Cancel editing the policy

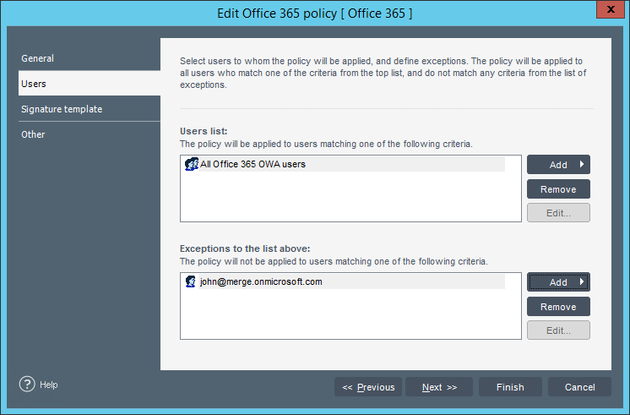point(580,387)
